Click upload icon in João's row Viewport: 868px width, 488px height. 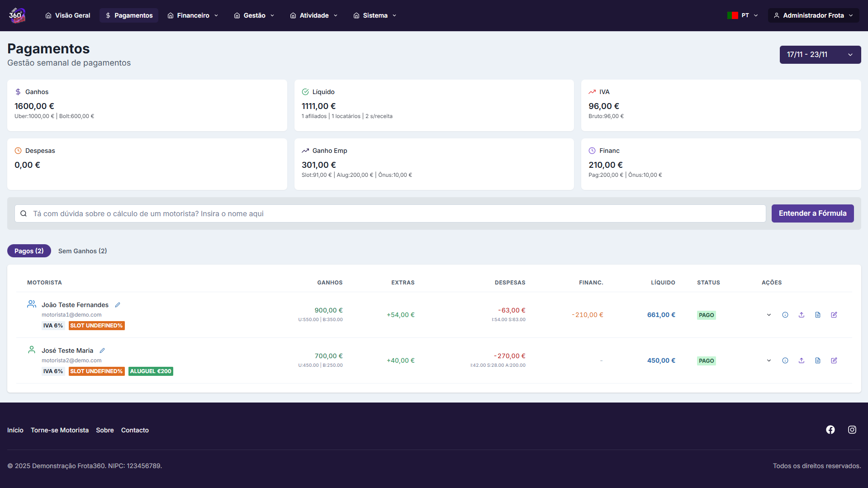802,315
